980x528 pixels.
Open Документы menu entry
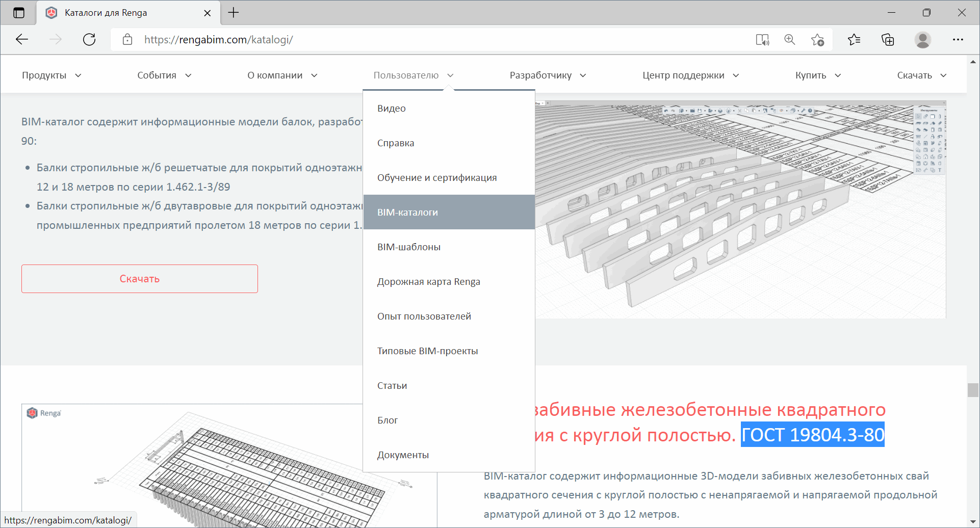[x=449, y=455]
